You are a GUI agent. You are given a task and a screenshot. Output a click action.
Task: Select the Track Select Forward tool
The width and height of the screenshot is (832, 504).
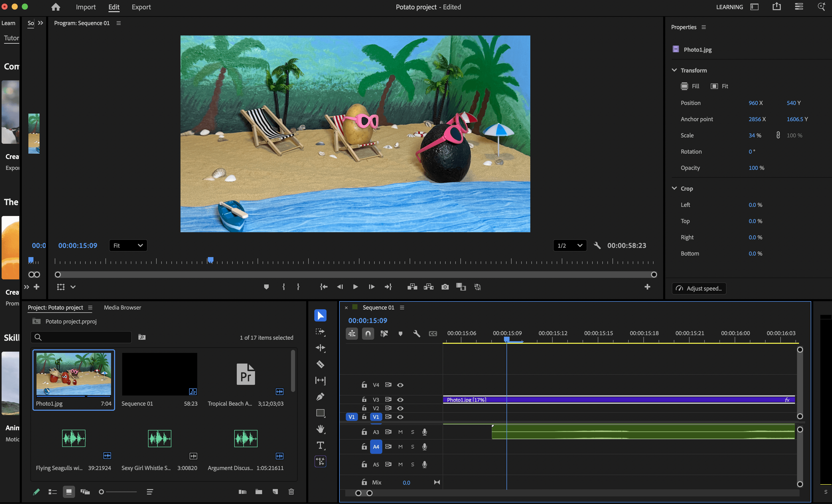pos(320,332)
